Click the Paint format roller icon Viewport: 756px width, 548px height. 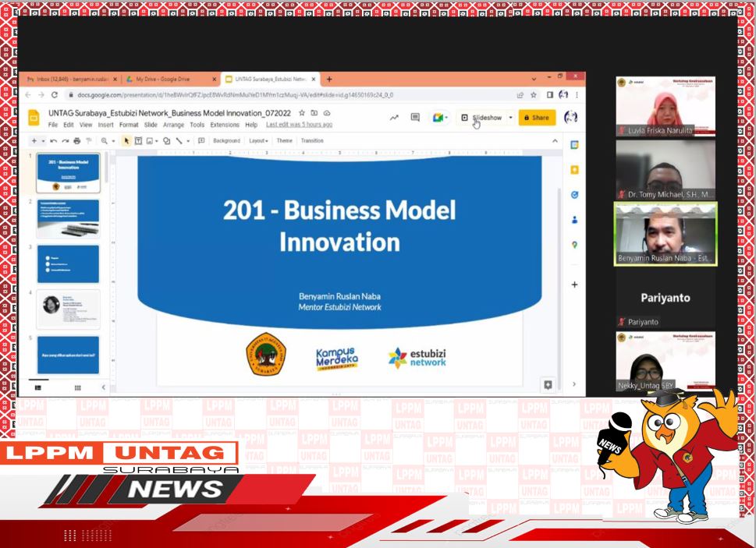point(89,140)
